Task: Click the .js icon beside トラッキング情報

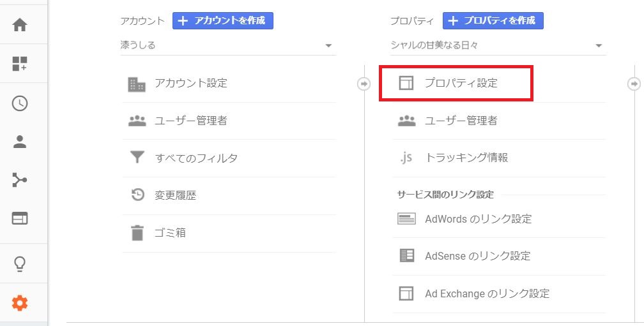Action: 406,158
